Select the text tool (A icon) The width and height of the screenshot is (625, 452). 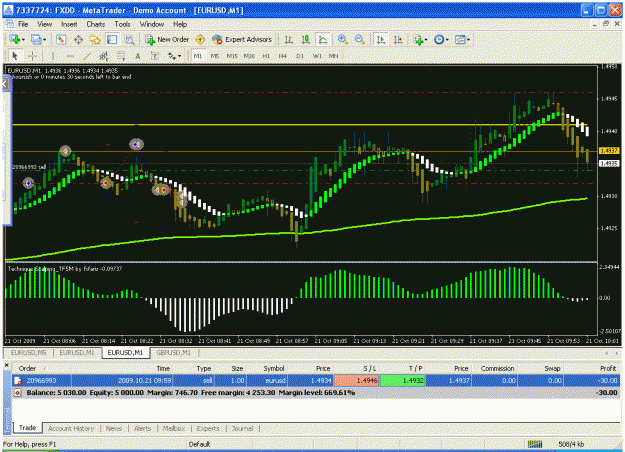point(138,56)
